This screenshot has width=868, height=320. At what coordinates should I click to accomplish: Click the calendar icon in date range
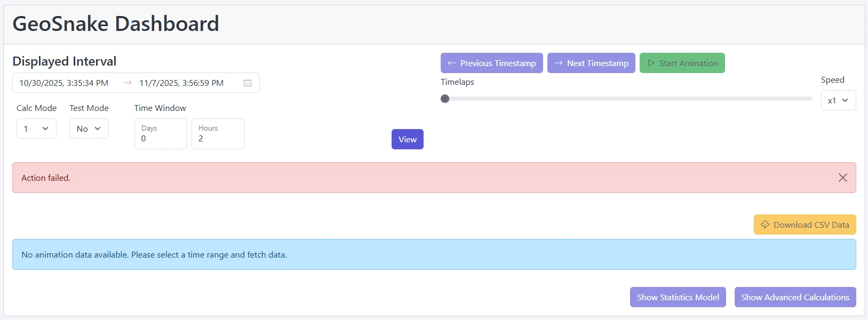248,83
